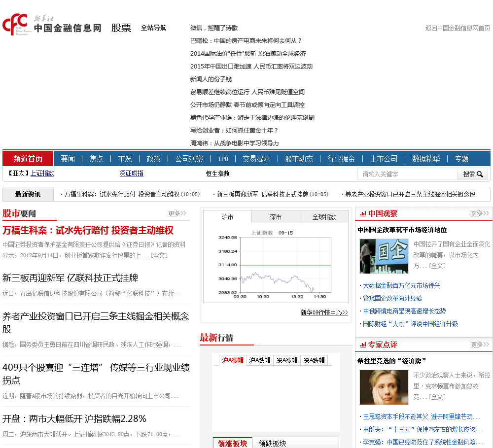Viewport: 493px width, 448px height.
Task: Select the 领跌板块 tab
Action: (272, 443)
